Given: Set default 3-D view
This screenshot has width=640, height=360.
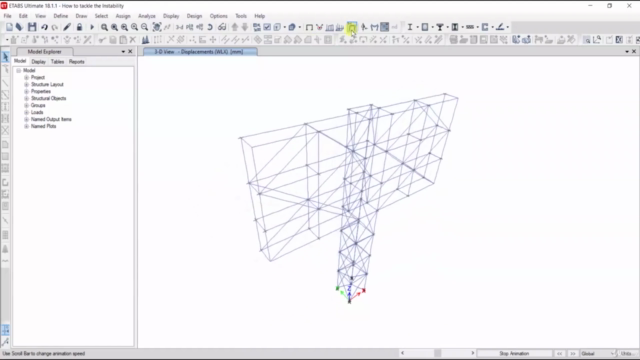Looking at the screenshot, I should pos(180,27).
